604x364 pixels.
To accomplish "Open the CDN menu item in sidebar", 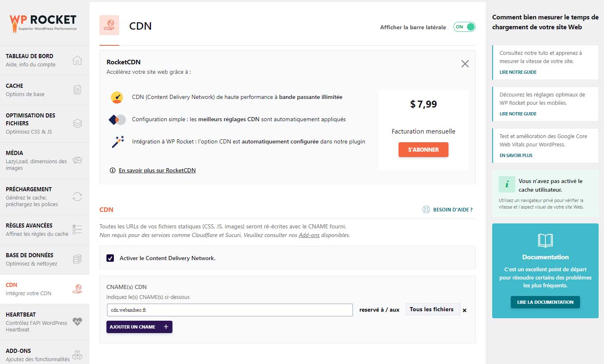I will pos(29,289).
